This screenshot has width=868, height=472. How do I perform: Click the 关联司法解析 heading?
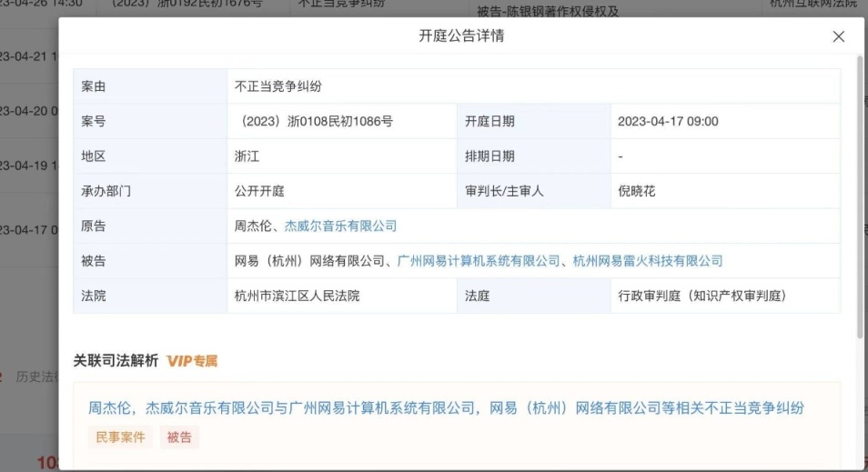116,361
